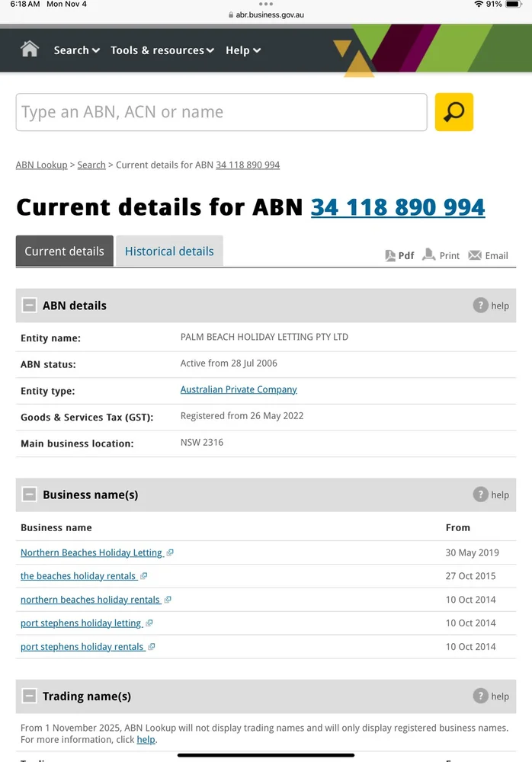The height and width of the screenshot is (762, 532).
Task: Focus the ABN, ACN or name search field
Action: click(221, 112)
